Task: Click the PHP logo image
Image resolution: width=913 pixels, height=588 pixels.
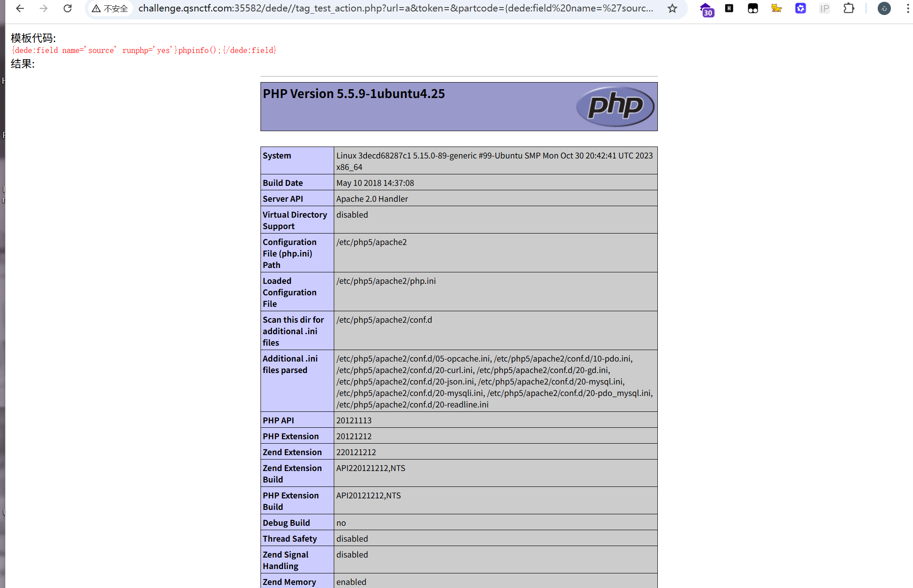Action: point(615,106)
